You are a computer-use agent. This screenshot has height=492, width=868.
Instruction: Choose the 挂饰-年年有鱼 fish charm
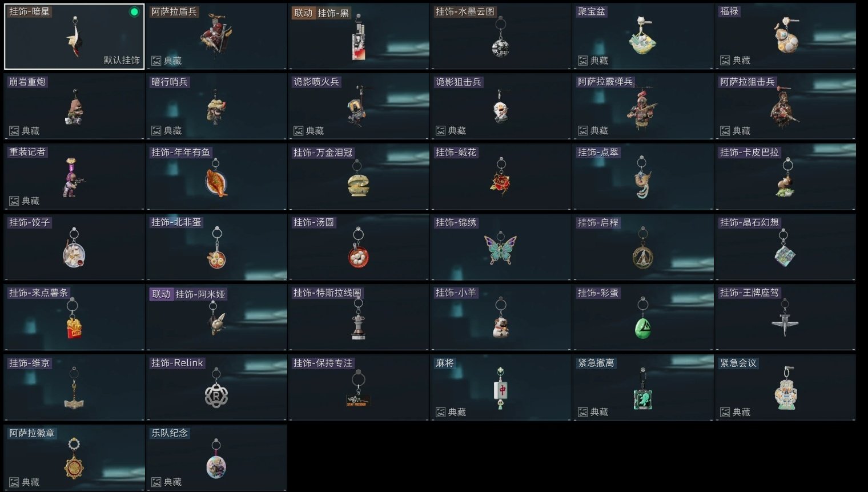click(x=216, y=177)
